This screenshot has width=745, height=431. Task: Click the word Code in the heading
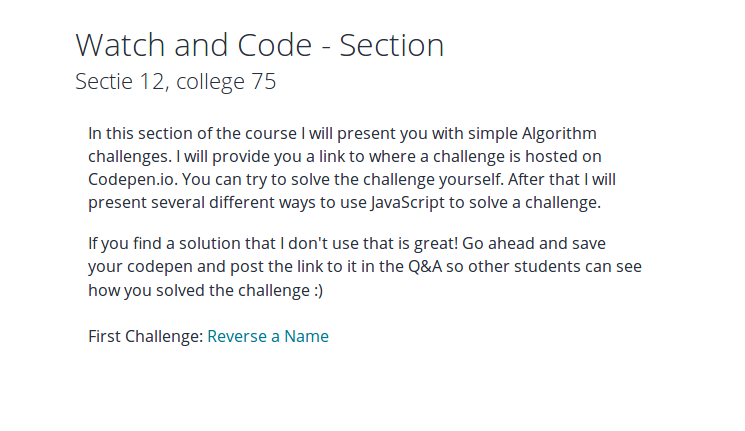point(275,46)
